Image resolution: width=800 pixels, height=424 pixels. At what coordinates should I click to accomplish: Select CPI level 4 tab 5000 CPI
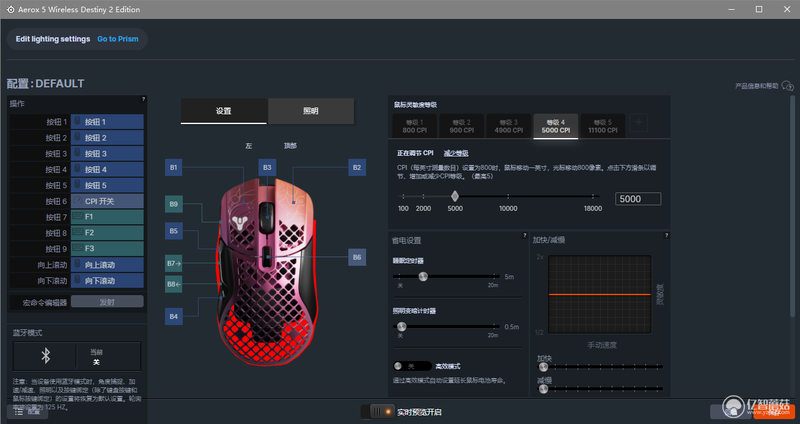tap(556, 126)
